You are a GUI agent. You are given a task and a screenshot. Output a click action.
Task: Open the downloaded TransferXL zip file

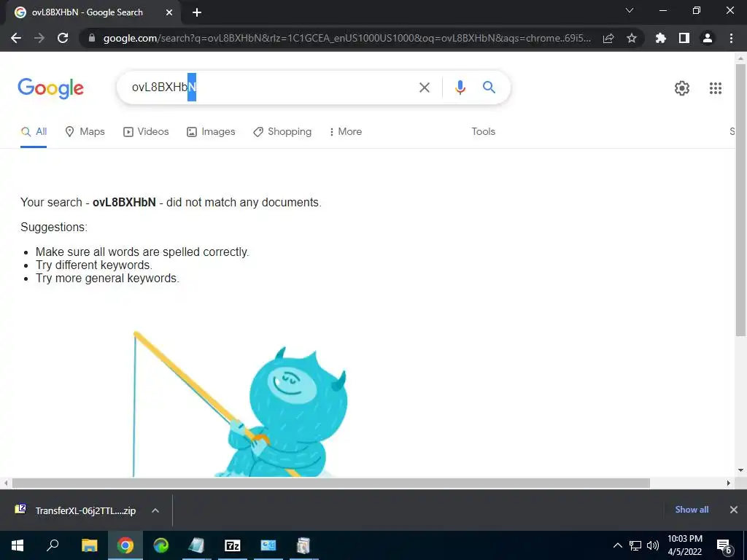click(x=76, y=510)
